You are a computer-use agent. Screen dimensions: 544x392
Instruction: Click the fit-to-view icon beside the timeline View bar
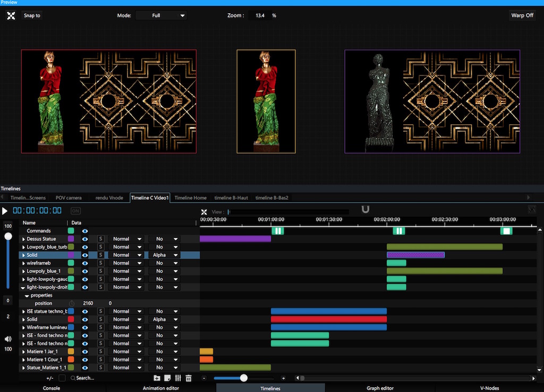[204, 212]
